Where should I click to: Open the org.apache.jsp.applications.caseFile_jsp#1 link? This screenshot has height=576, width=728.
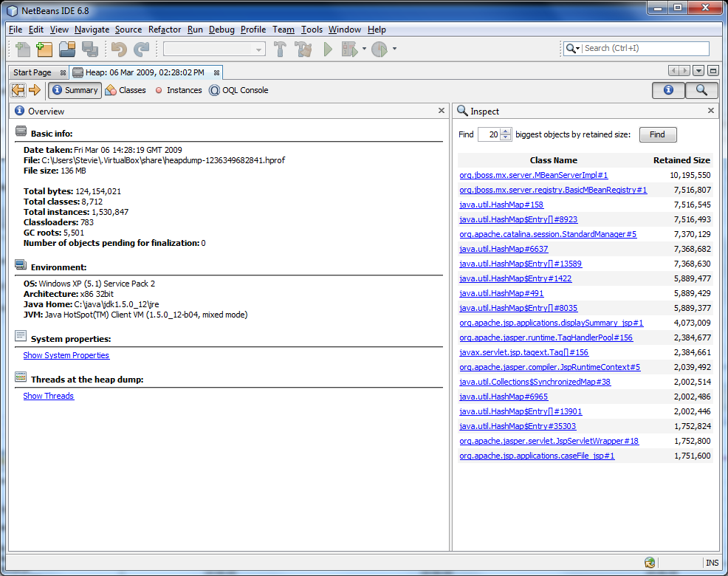(x=538, y=456)
